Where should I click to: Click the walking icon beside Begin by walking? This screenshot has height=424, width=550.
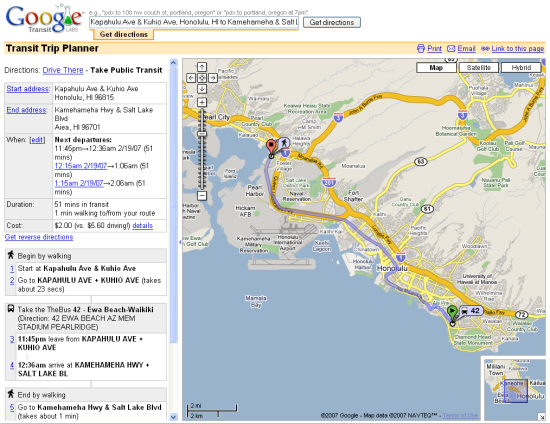[11, 255]
